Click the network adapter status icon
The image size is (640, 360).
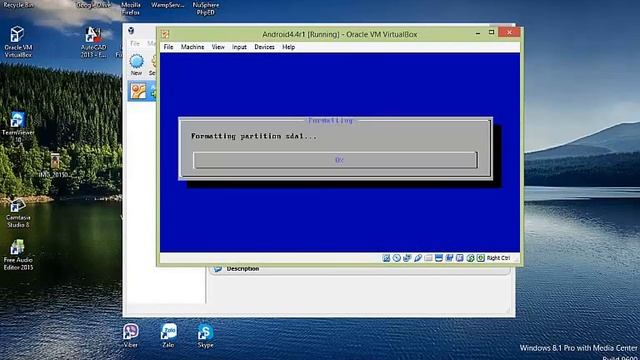[407, 258]
